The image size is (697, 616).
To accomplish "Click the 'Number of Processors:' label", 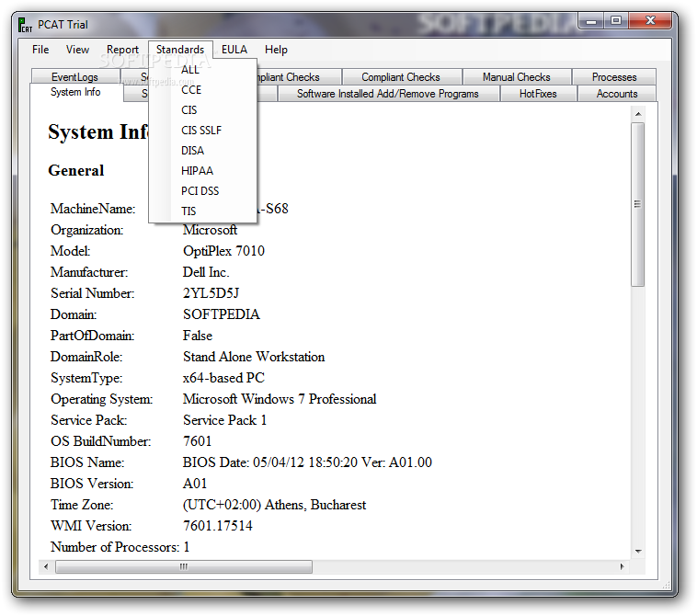I will 115,547.
